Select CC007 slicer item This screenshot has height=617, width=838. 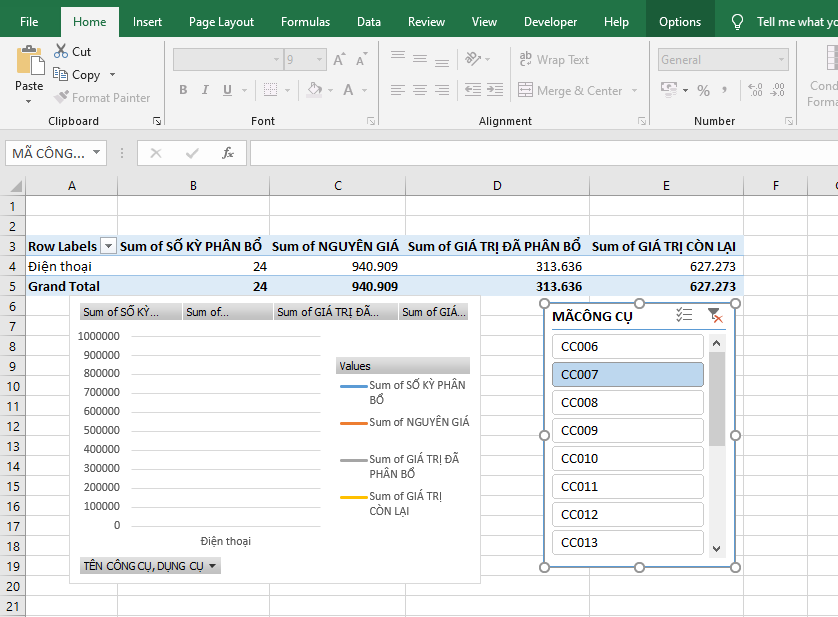click(627, 375)
